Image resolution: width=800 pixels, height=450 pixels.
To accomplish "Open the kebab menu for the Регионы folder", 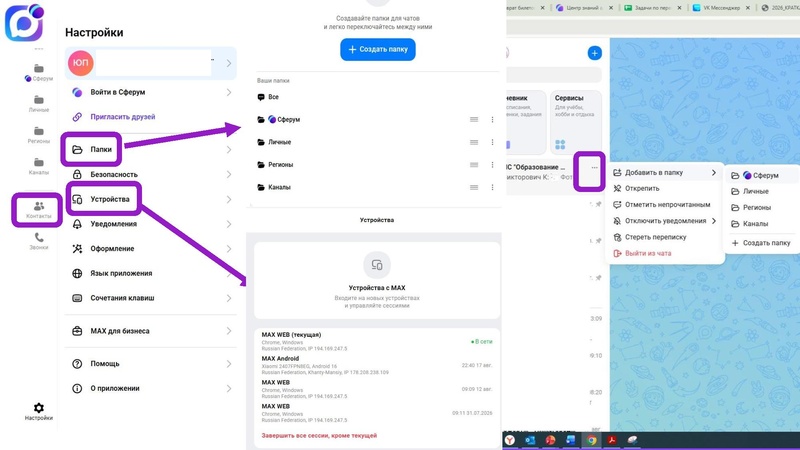I will coord(492,165).
